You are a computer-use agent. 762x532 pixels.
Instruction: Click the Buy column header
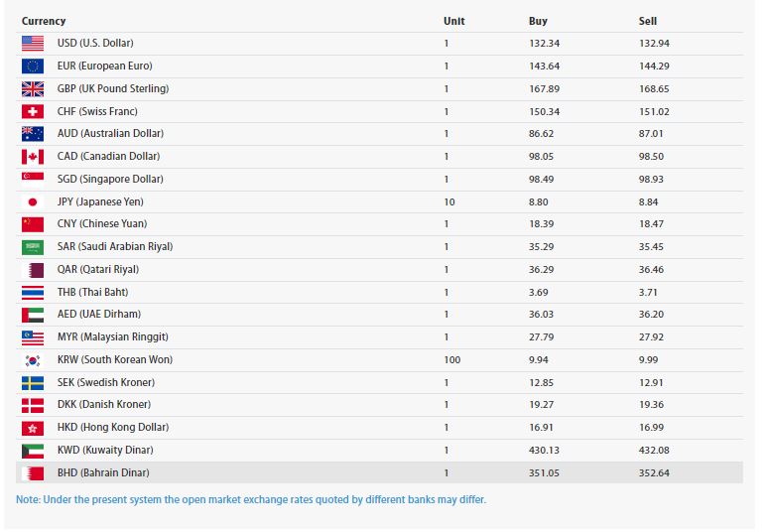pyautogui.click(x=537, y=21)
